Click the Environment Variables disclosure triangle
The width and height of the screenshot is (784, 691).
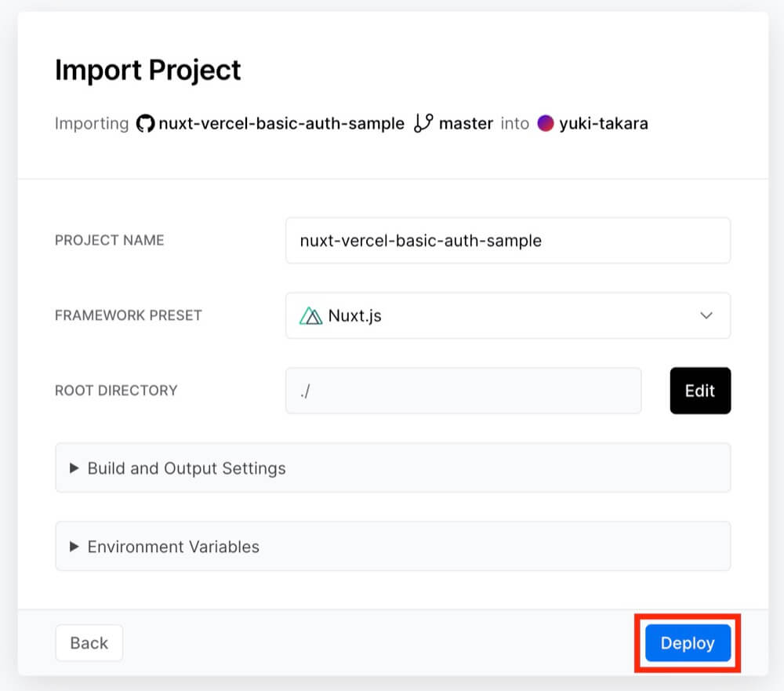74,547
